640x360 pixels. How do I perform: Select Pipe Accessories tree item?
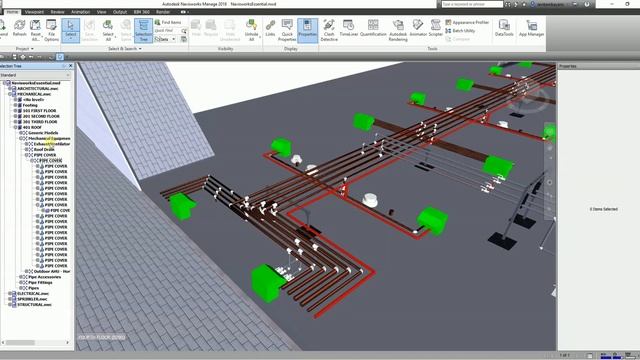coord(44,277)
